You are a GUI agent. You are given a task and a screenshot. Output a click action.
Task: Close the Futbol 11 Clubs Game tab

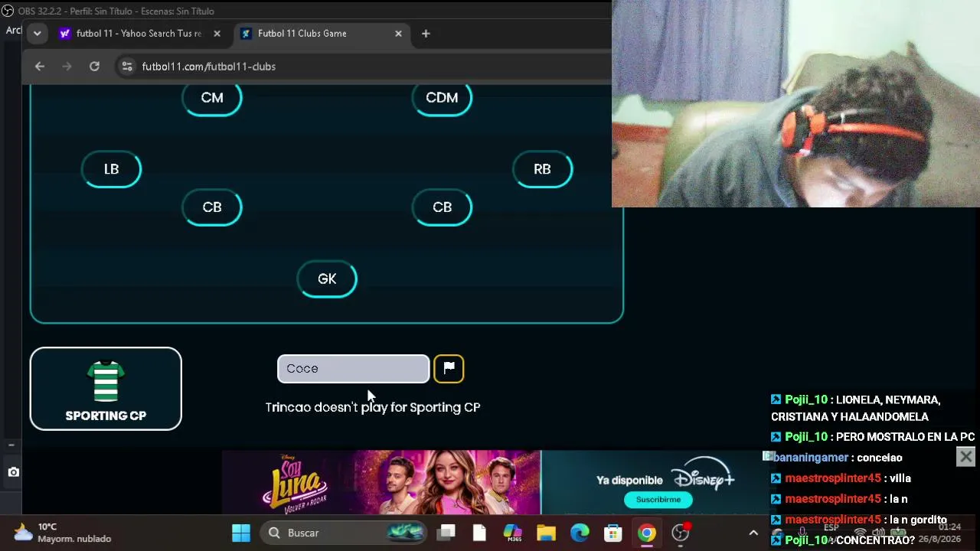[398, 34]
